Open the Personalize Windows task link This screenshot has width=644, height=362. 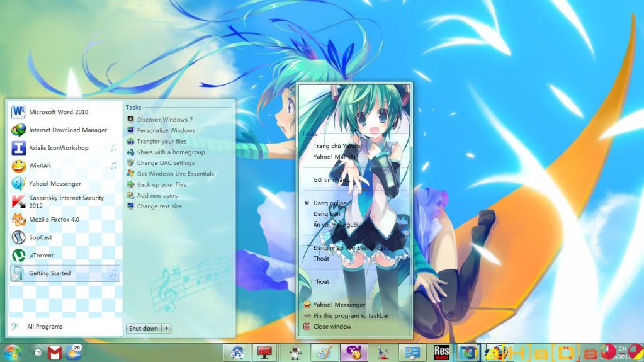point(166,130)
